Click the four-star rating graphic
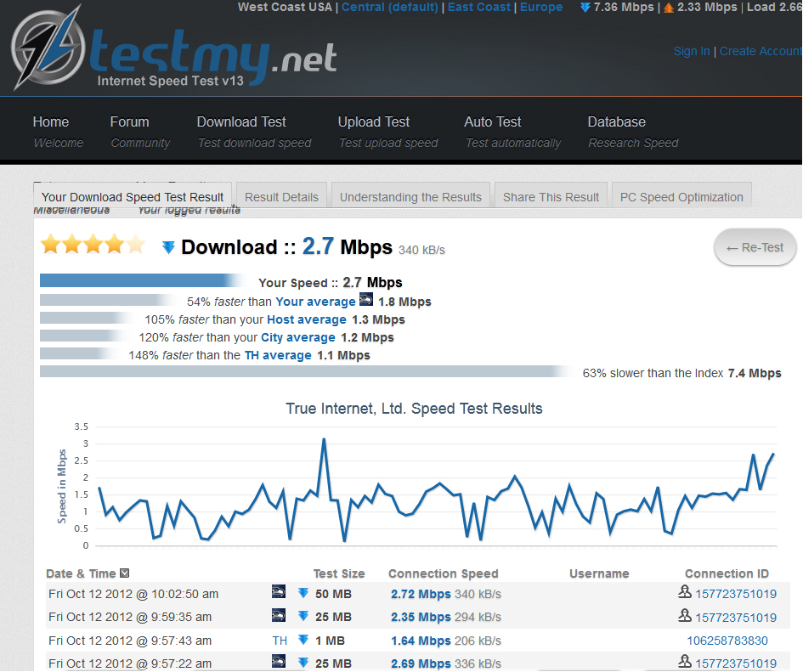Screen dimensions: 803x672 coord(93,245)
